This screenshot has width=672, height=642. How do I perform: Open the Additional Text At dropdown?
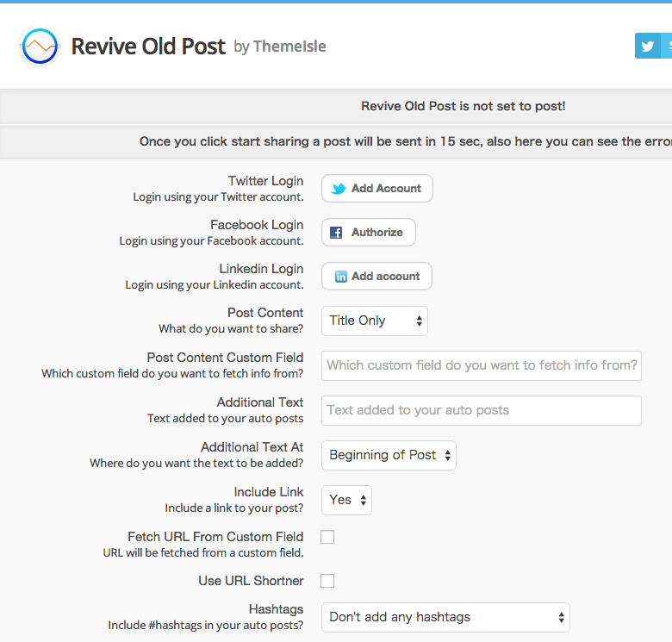(x=389, y=455)
